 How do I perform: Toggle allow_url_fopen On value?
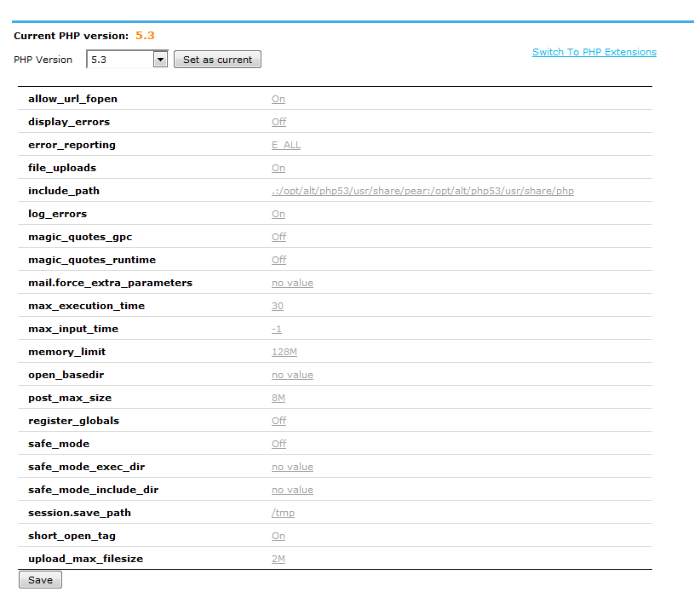coord(278,99)
